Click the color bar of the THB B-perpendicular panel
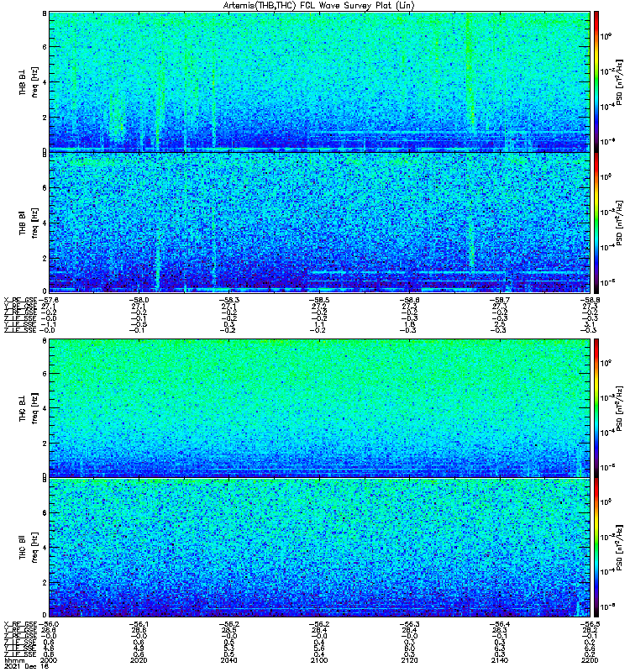Viewport: 630px width, 672px height. click(596, 81)
